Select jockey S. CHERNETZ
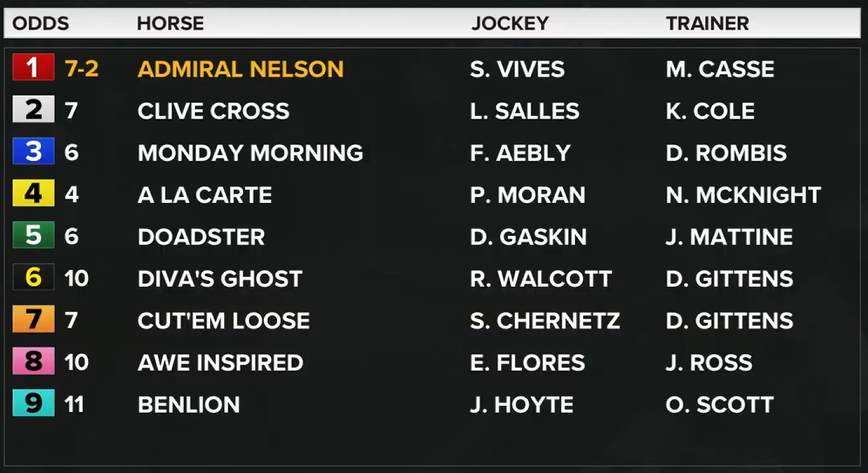Screen dimensions: 868x473 tap(545, 321)
